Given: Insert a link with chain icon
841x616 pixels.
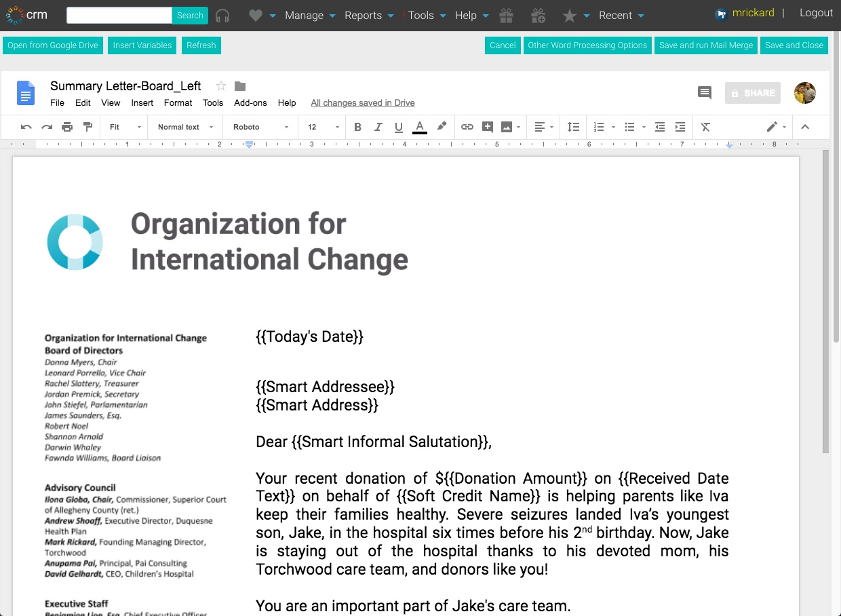Looking at the screenshot, I should coord(467,127).
